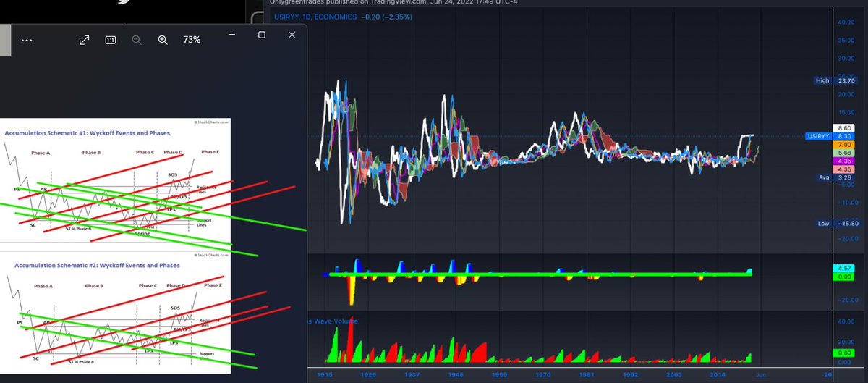Select the blue USIRYY price scale tag
868x383 pixels.
click(x=817, y=135)
